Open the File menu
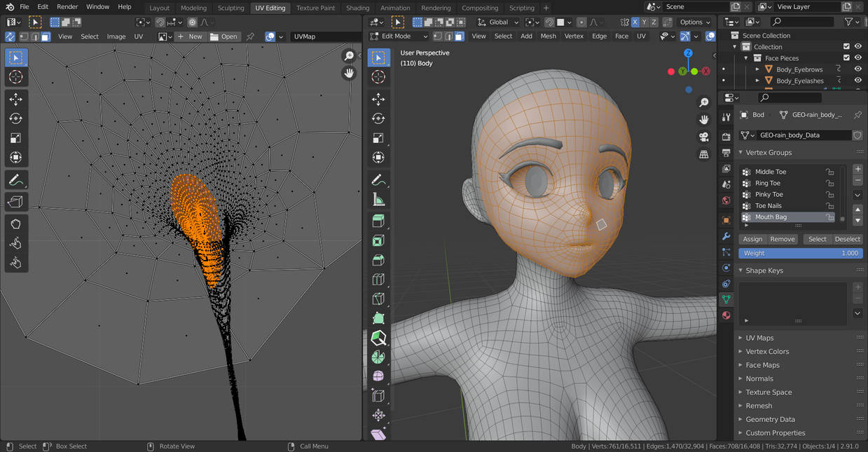868x452 pixels. pyautogui.click(x=25, y=6)
